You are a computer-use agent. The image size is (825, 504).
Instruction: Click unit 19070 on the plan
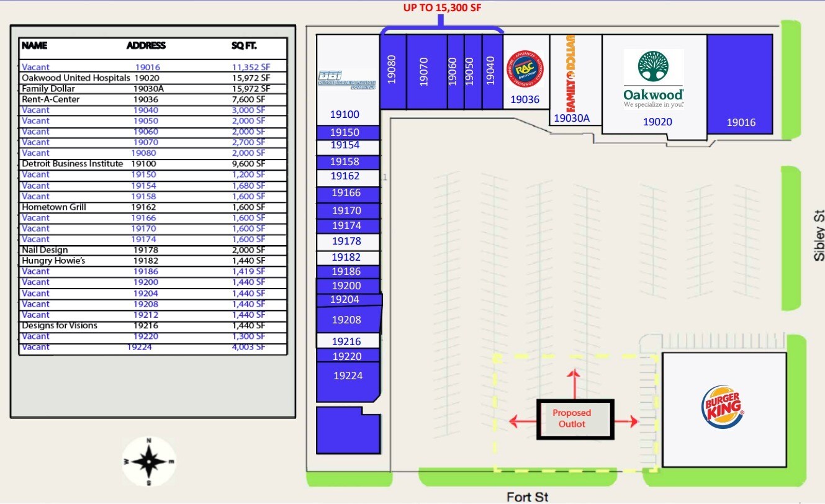coord(427,72)
